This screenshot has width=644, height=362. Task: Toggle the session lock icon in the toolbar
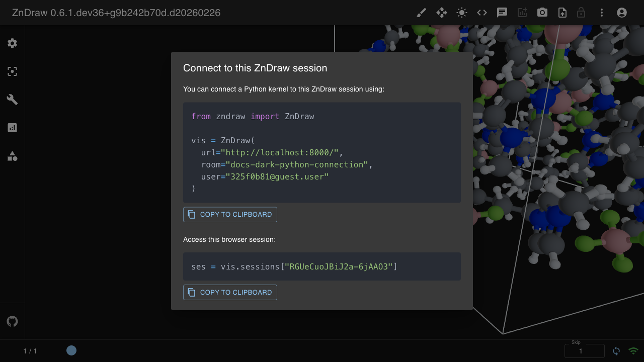click(x=581, y=13)
